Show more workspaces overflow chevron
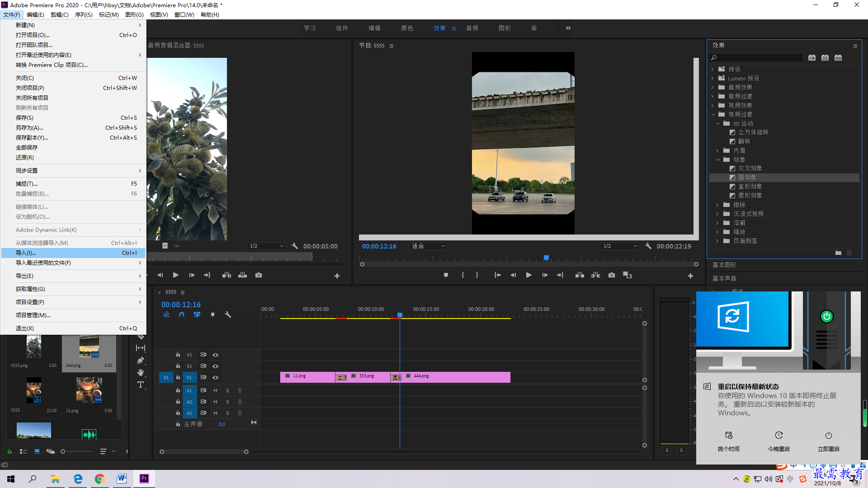Screen dimensions: 868x488 click(568, 28)
